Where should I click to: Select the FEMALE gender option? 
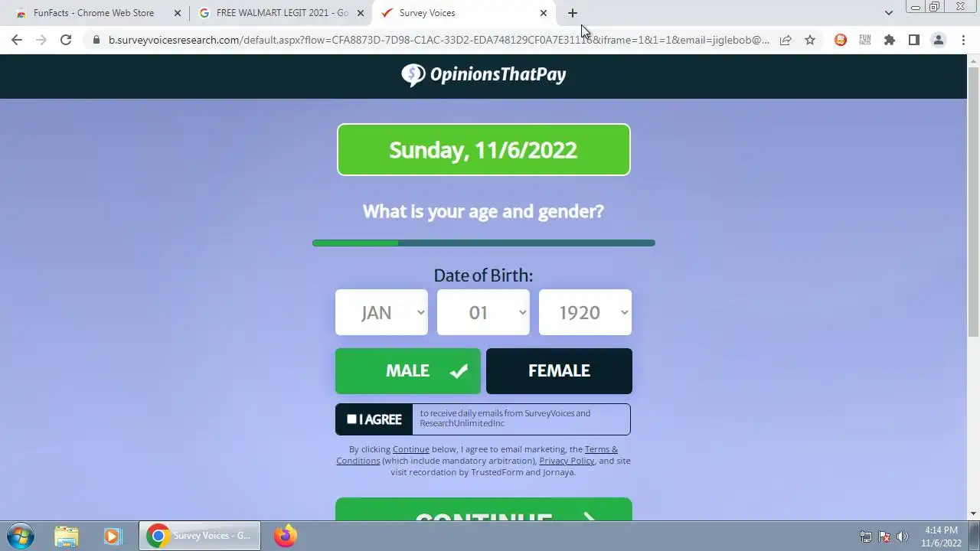[559, 371]
